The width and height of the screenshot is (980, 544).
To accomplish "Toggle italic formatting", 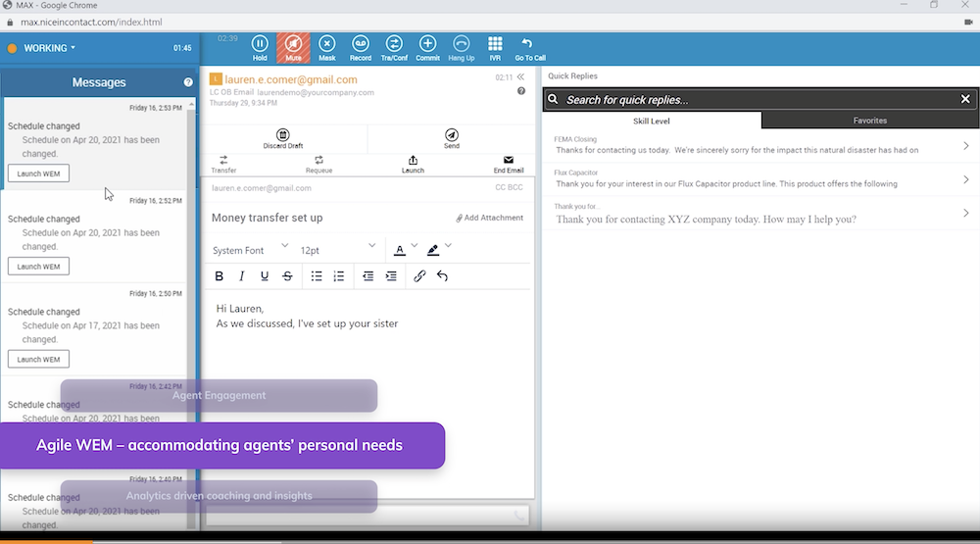I will pyautogui.click(x=241, y=275).
